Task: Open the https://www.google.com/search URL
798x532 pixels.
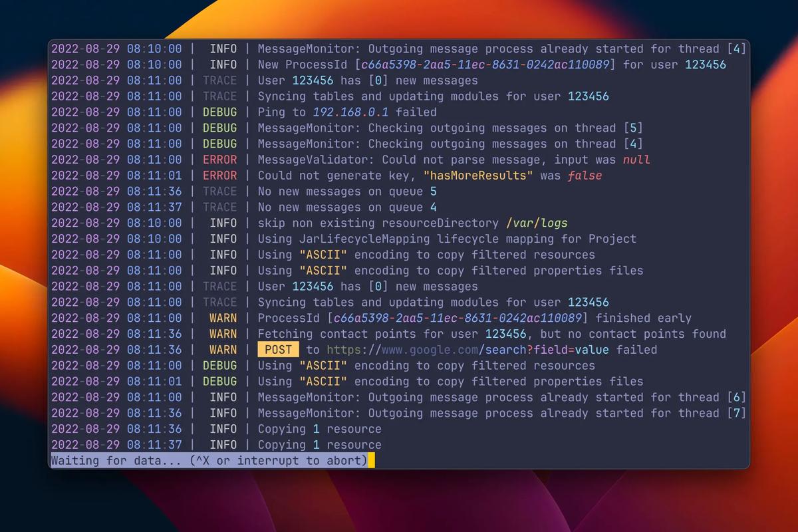Action: 468,350
